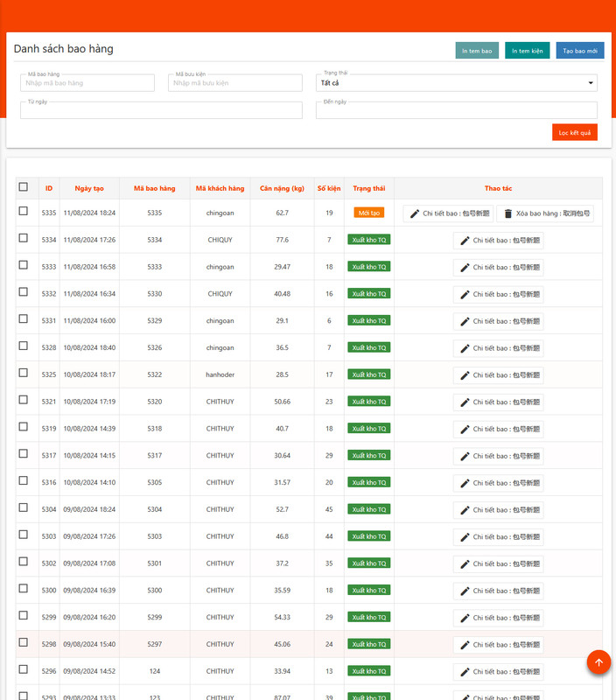The height and width of the screenshot is (700, 616).
Task: Click pencil icon in row 5335
Action: click(415, 213)
